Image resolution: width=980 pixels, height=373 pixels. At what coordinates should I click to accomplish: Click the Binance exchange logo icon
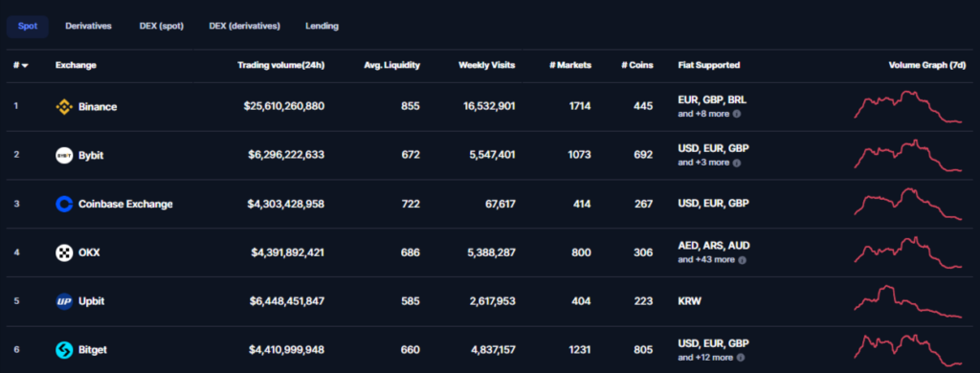64,107
